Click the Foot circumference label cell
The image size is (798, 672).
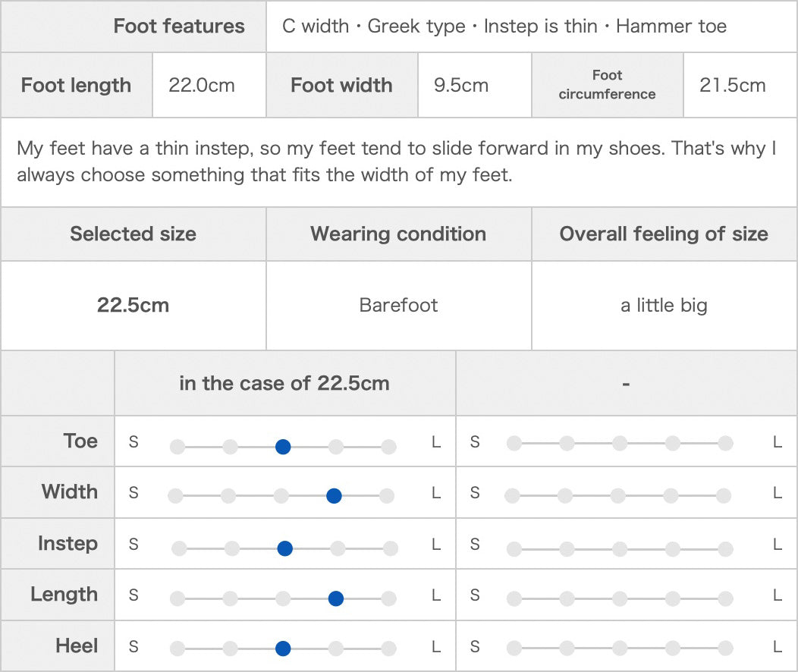tap(607, 85)
